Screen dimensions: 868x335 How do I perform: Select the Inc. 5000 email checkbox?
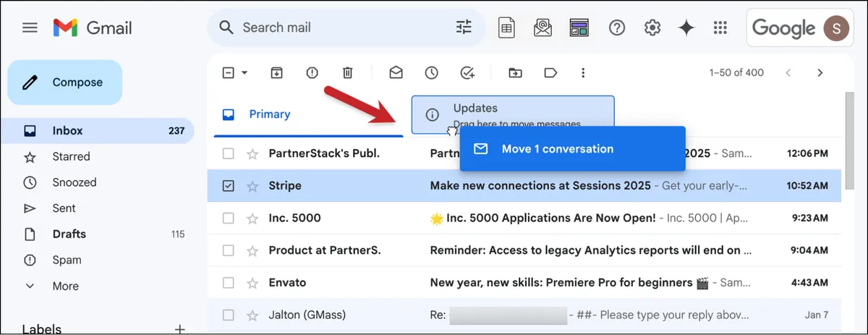[x=228, y=218]
